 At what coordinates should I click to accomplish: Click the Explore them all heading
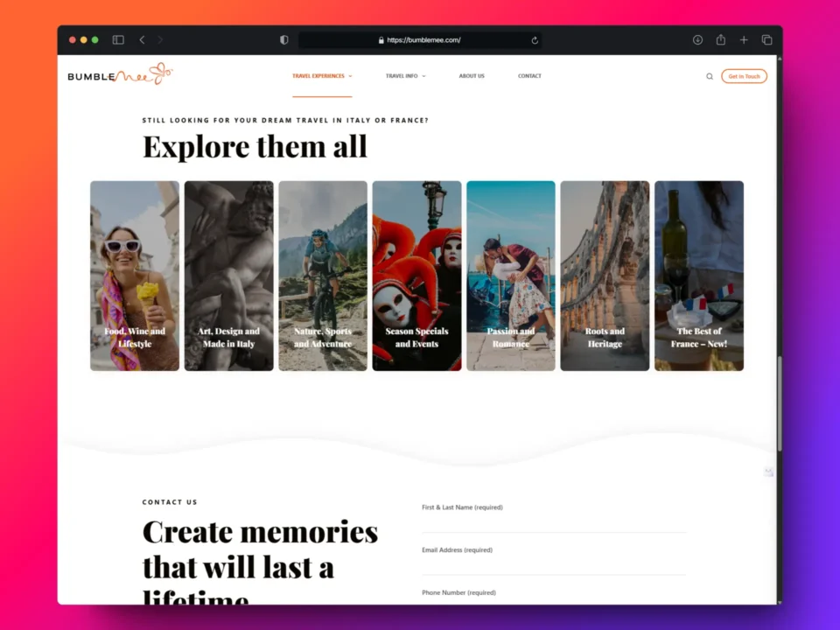pyautogui.click(x=255, y=146)
